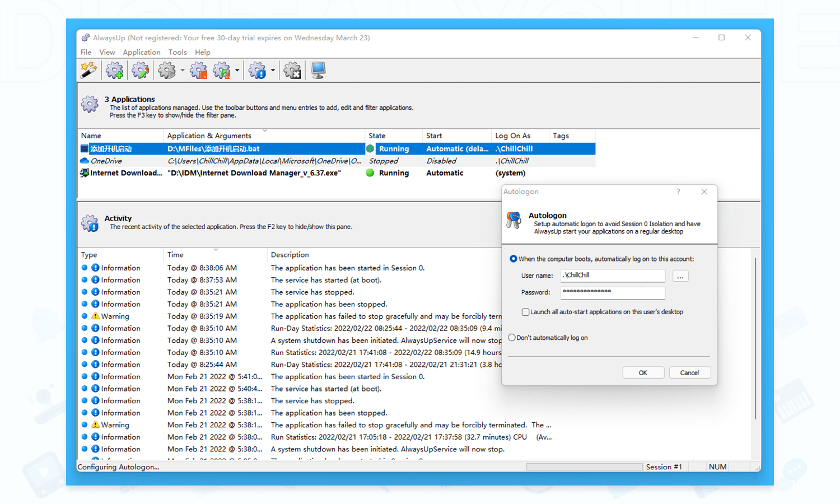
Task: Sort by 'Application & Arguments' column header
Action: (x=264, y=136)
